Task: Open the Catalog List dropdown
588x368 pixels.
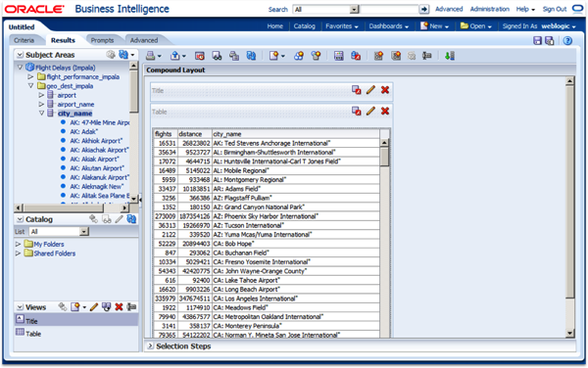Action: click(x=84, y=232)
